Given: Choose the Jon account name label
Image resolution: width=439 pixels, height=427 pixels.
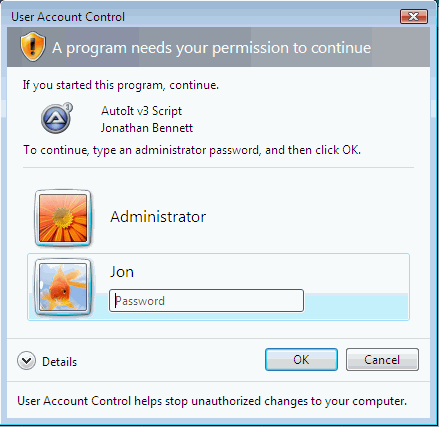Looking at the screenshot, I should [x=122, y=272].
